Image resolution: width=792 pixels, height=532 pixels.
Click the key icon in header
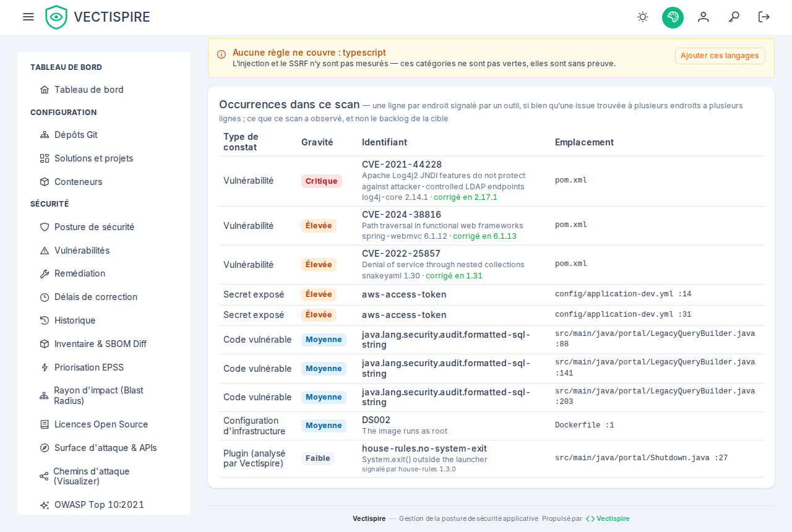click(734, 17)
